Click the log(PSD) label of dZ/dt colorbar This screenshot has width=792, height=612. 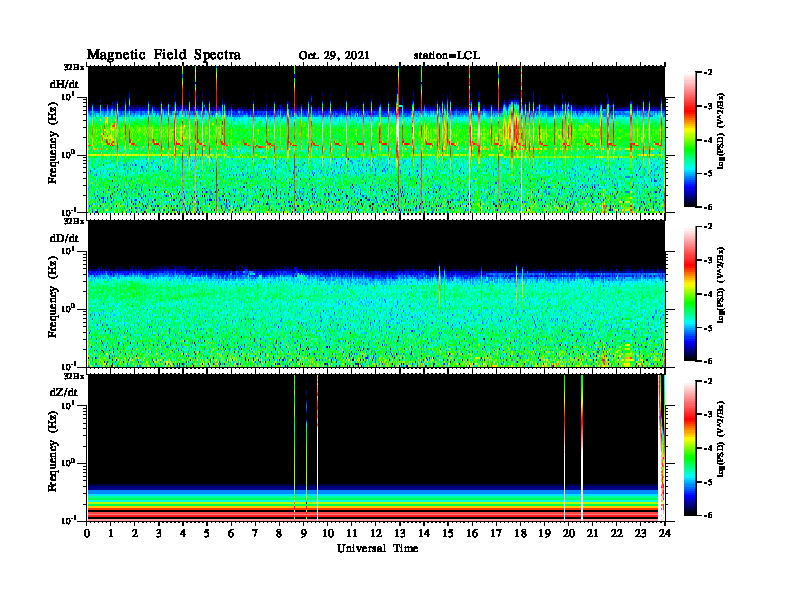click(x=721, y=439)
